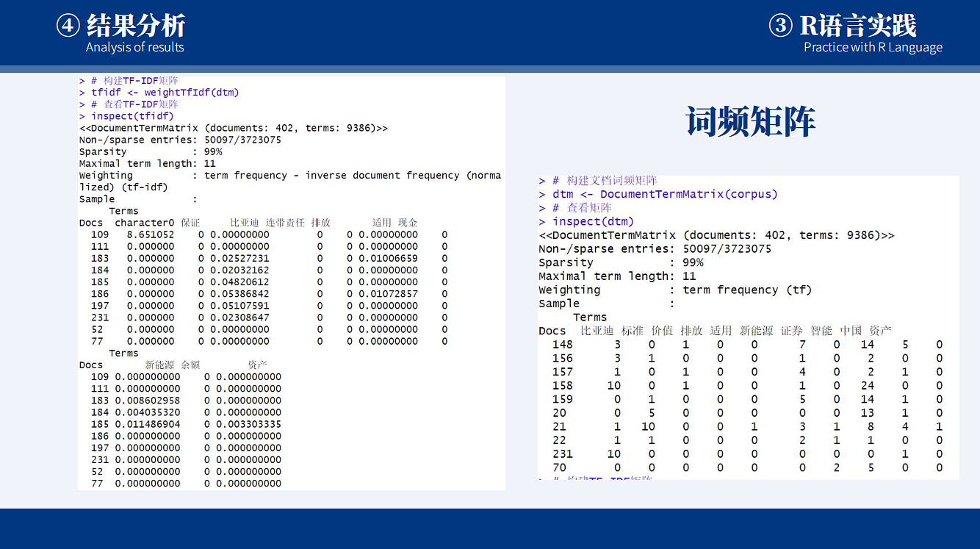Click the Docs row 158 label in the dtm output
980x549 pixels.
tap(562, 385)
